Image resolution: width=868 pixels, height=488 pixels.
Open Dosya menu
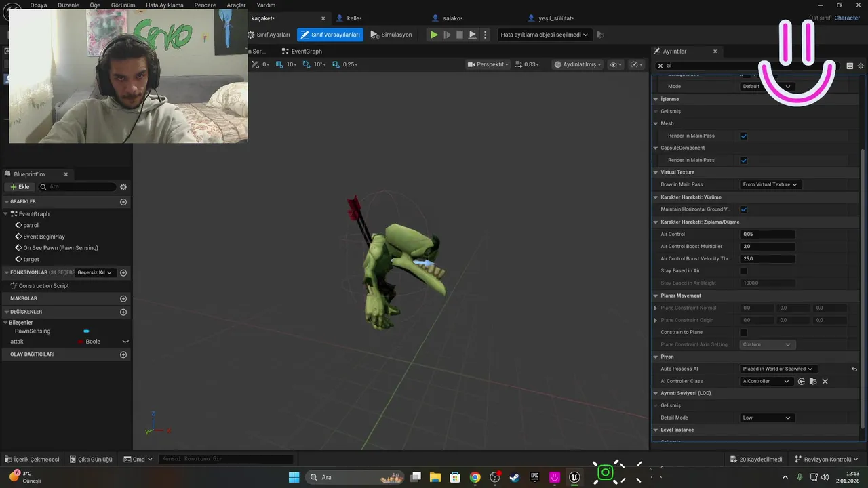[39, 5]
